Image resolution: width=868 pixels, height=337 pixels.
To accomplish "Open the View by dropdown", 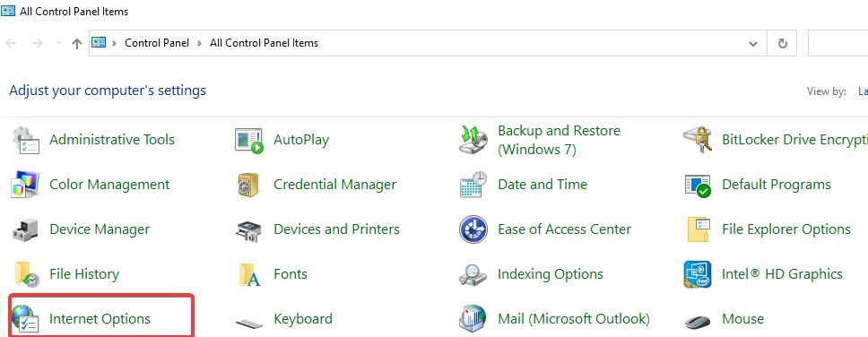I will point(863,91).
